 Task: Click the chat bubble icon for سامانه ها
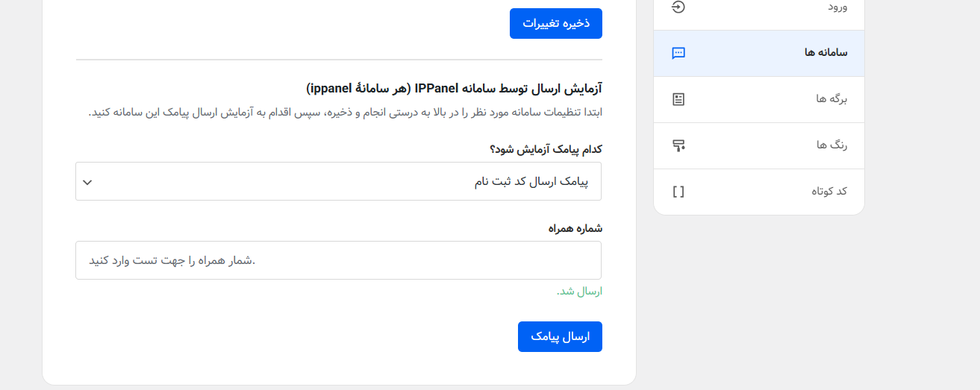click(678, 53)
